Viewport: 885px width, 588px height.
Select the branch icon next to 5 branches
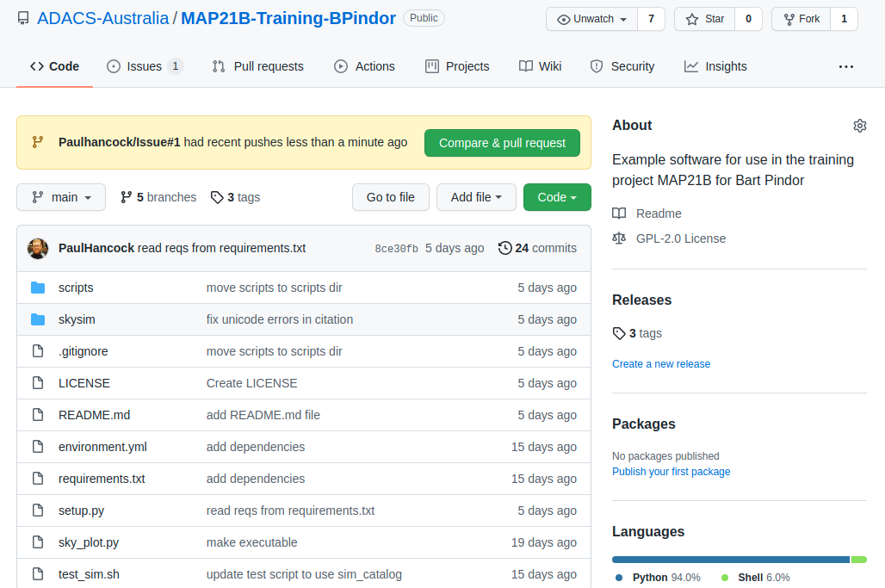click(127, 197)
